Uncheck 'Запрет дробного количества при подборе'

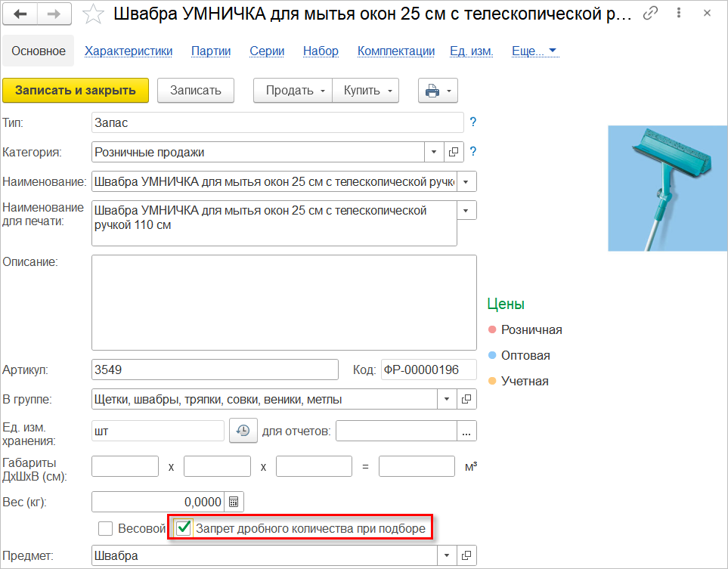tap(184, 527)
